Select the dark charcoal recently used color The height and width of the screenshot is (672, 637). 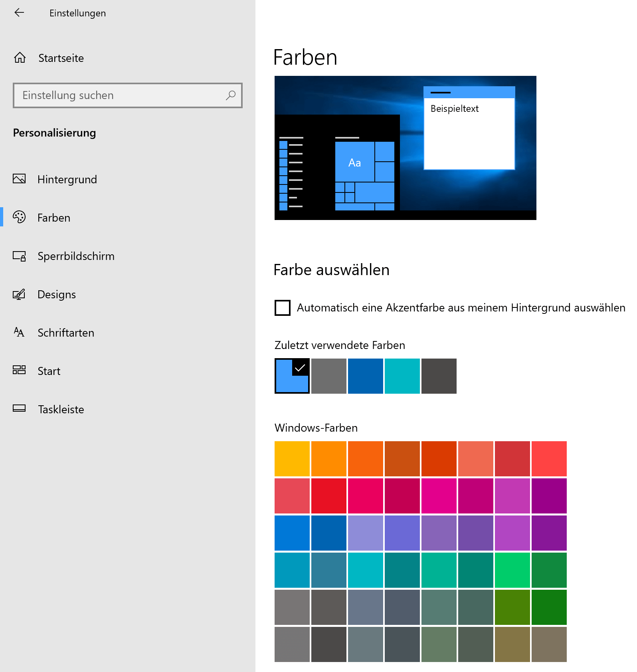tap(439, 376)
